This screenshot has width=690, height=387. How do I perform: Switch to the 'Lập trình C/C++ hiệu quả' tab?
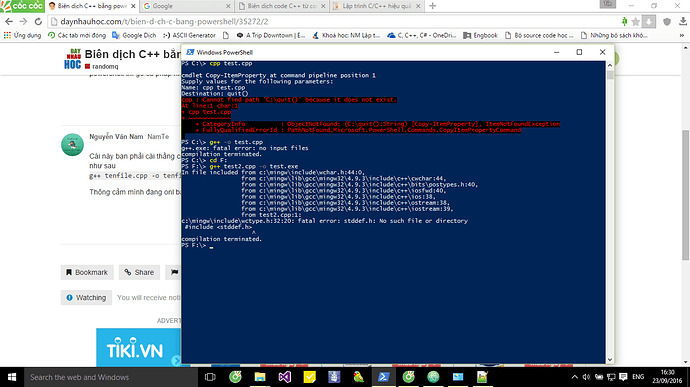[377, 6]
